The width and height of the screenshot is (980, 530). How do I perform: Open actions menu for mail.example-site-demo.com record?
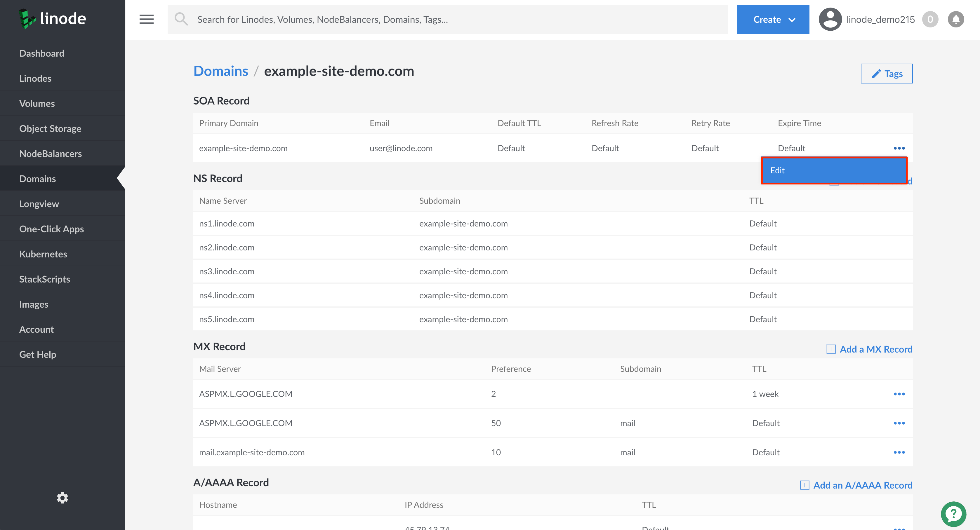click(900, 452)
